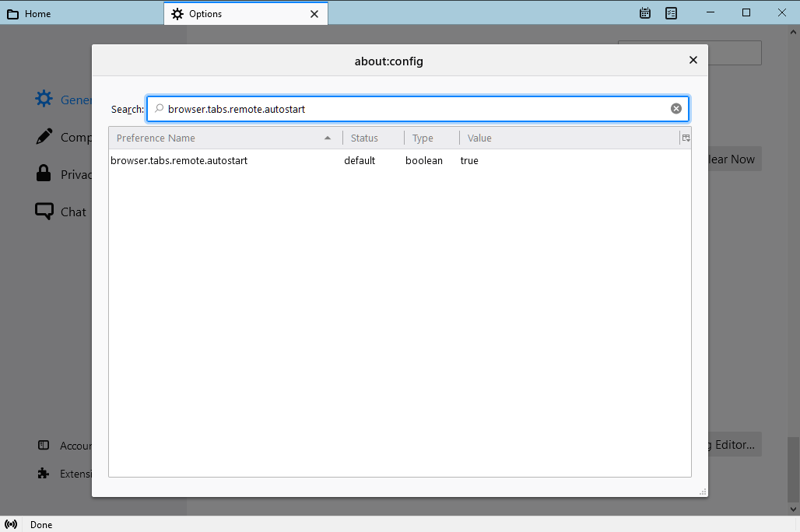Click the magnifier icon in search field
This screenshot has width=800, height=532.
(x=160, y=108)
